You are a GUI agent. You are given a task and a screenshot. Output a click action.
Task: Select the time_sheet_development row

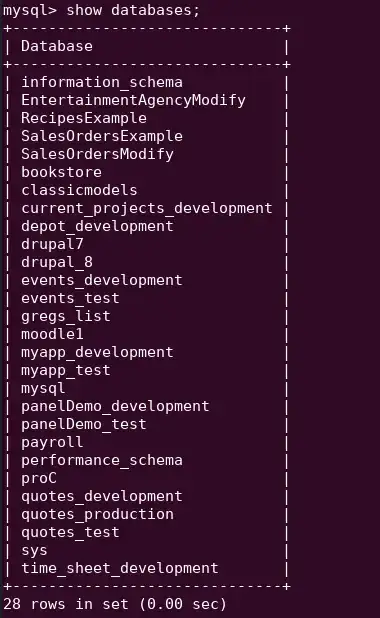pyautogui.click(x=120, y=569)
